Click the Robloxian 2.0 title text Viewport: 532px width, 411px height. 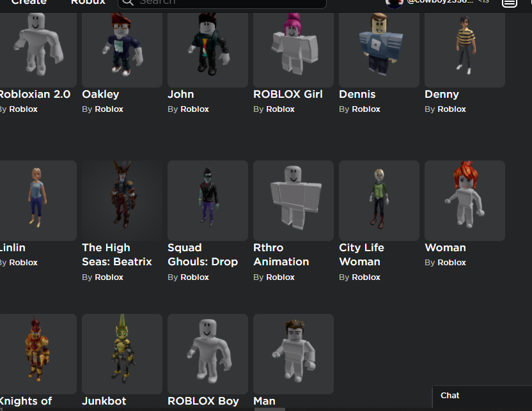35,94
